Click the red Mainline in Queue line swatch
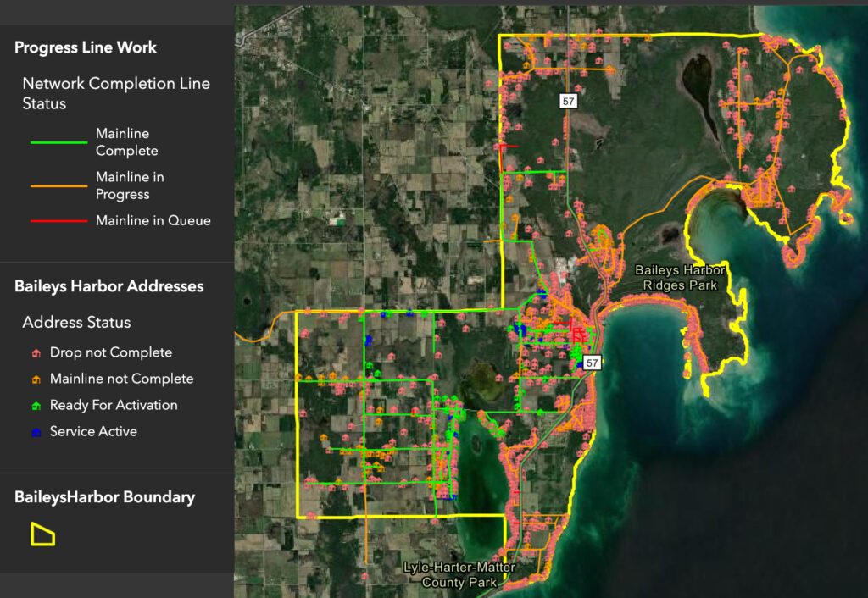Image resolution: width=868 pixels, height=598 pixels. 58,220
